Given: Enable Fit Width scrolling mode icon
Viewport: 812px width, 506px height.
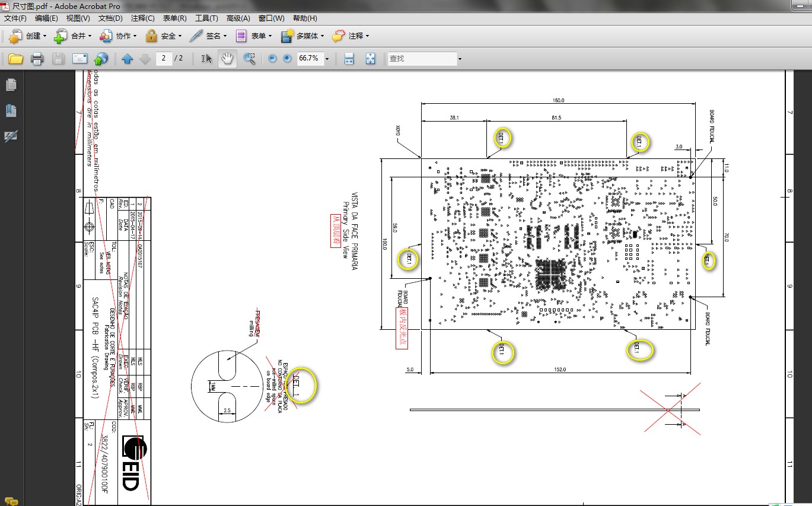Looking at the screenshot, I should 349,59.
